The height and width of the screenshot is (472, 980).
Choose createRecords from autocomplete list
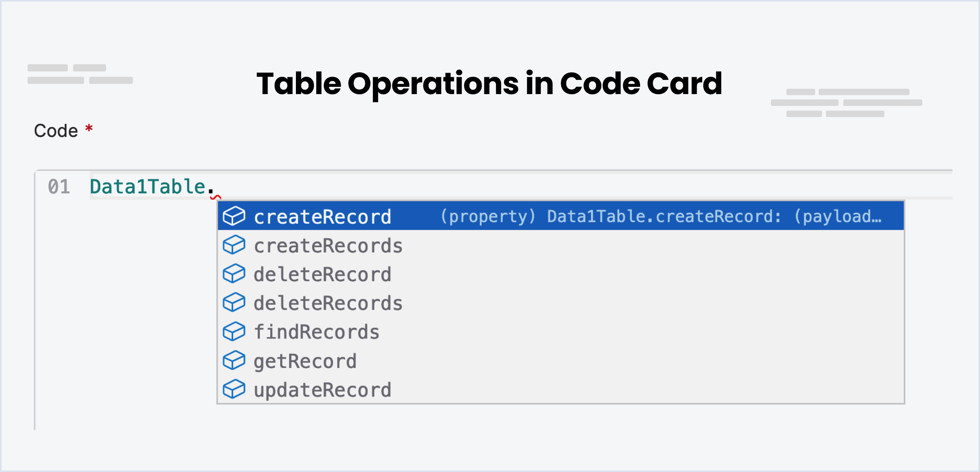(561, 245)
